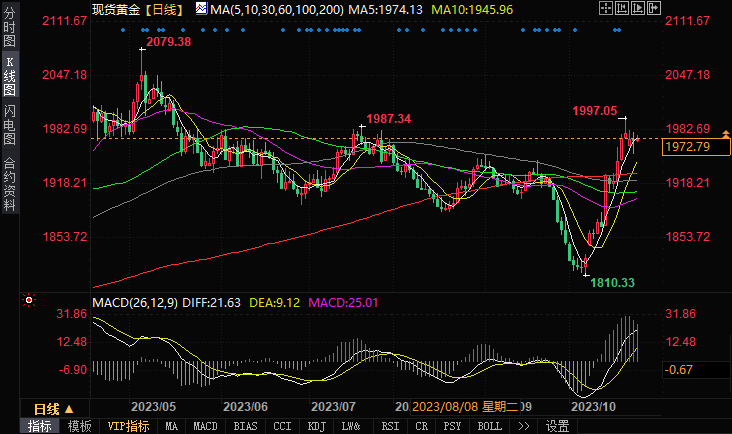Select the MACD indicator in bottom bar
The width and height of the screenshot is (732, 434).
[205, 426]
